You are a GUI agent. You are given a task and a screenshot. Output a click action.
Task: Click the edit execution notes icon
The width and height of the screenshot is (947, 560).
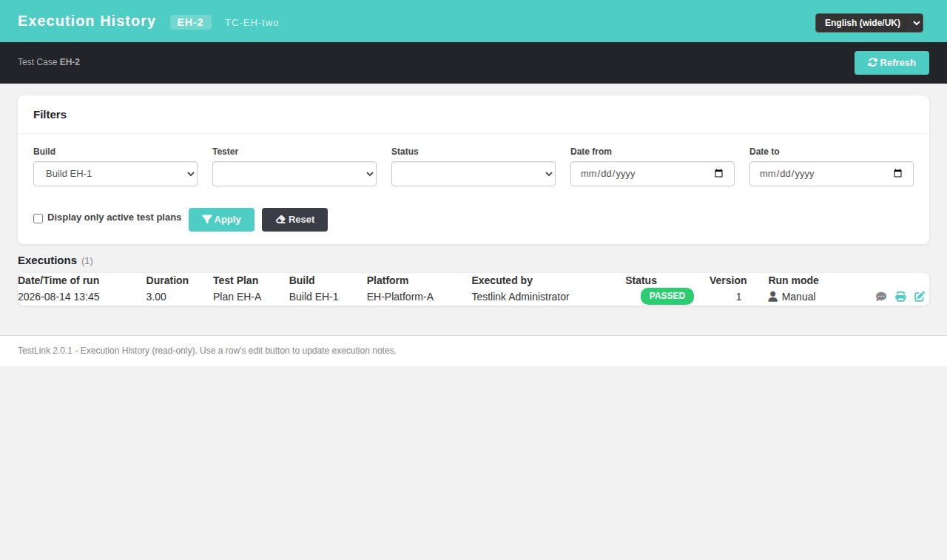(x=920, y=297)
